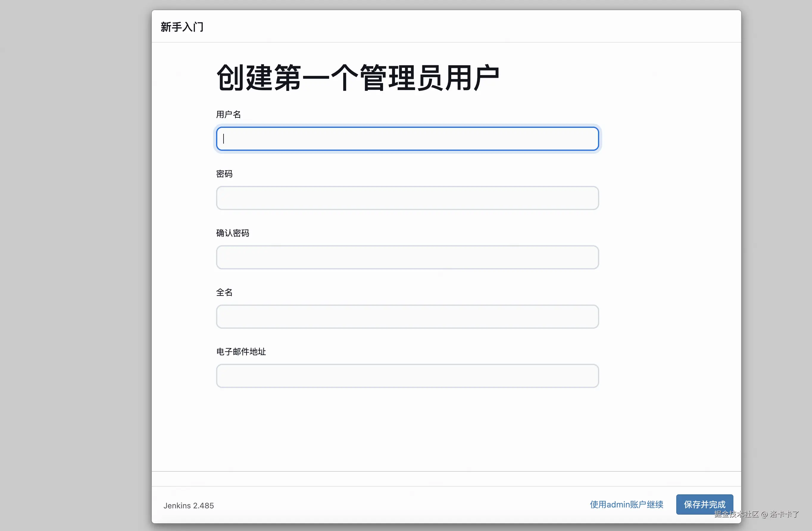Viewport: 812px width, 531px height.
Task: Click the 全名 full name input
Action: pyautogui.click(x=407, y=316)
